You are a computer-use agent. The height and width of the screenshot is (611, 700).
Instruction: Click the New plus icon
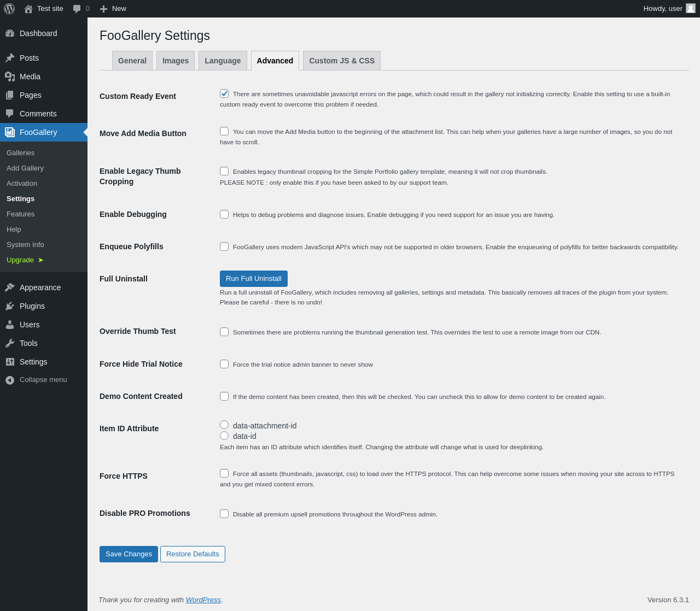tap(103, 9)
